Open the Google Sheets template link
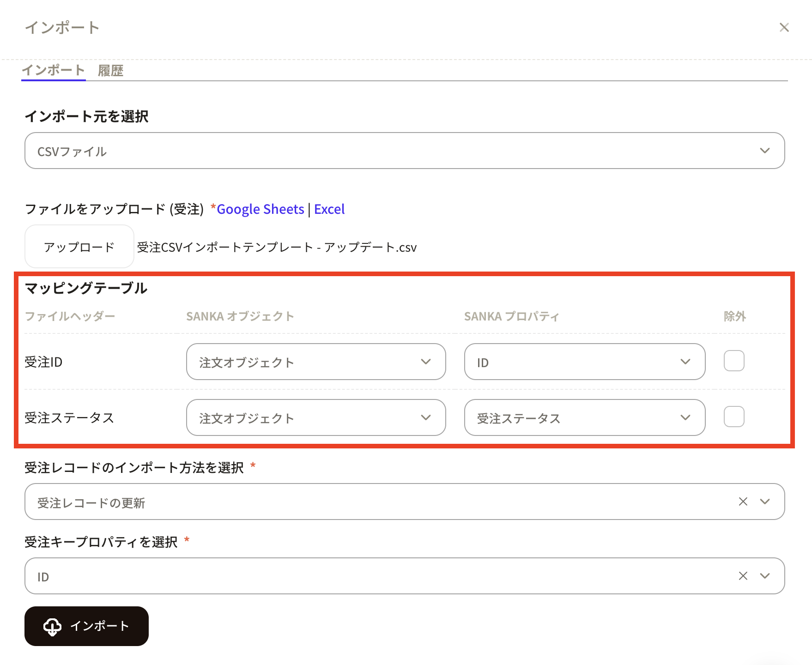 click(x=260, y=209)
